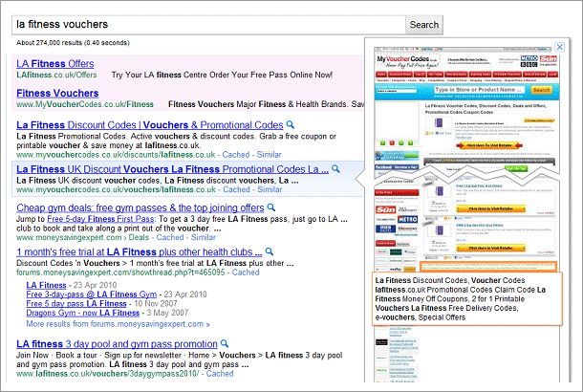Open La Fitness Discount Codes | Vouchers result
Image resolution: width=583 pixels, height=392 pixels.
point(149,125)
